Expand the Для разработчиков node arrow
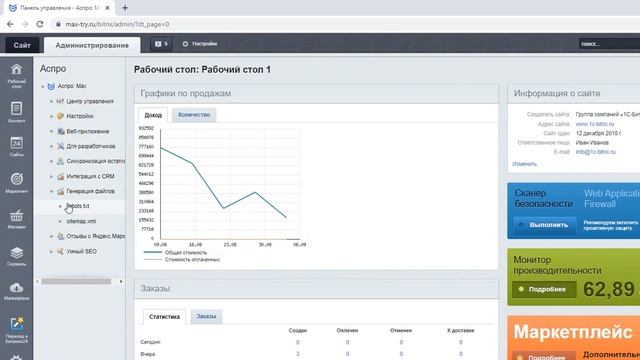This screenshot has height=360, width=640. coord(51,146)
